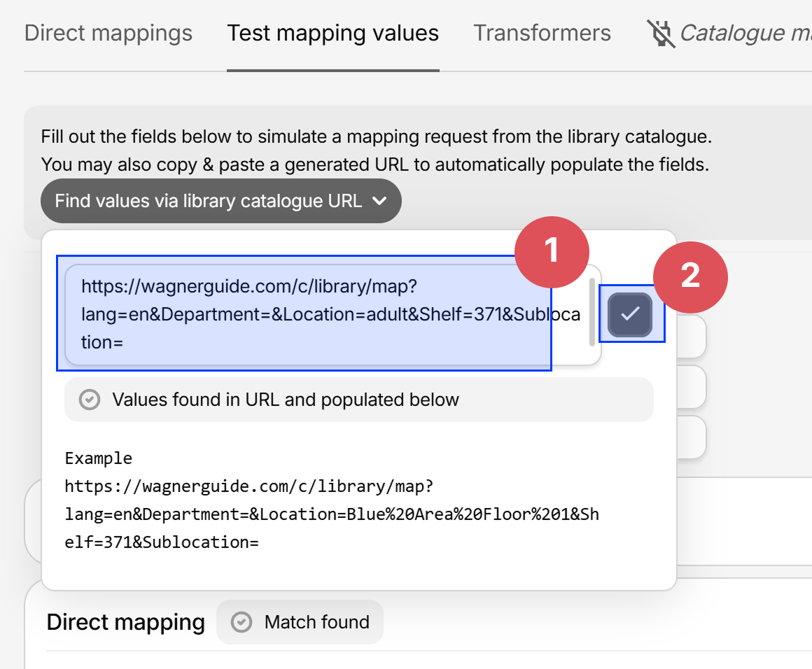
Task: Switch to the Direct mappings tab
Action: (x=108, y=32)
